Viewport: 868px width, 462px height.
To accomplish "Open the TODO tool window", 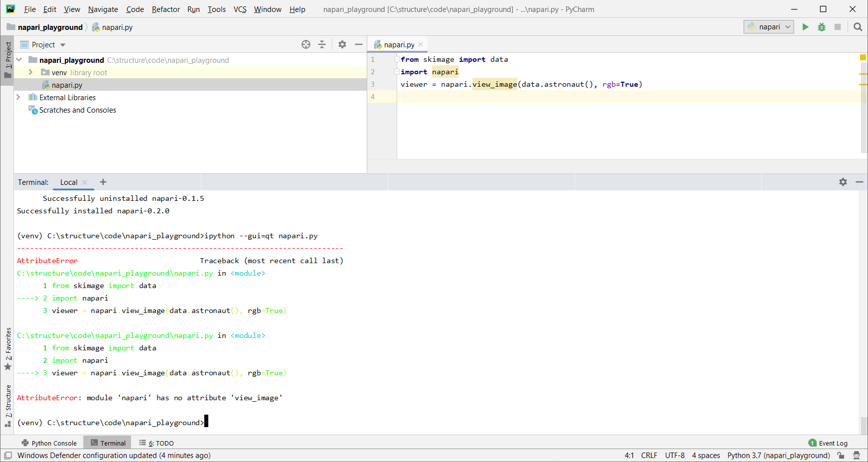I will (x=156, y=443).
